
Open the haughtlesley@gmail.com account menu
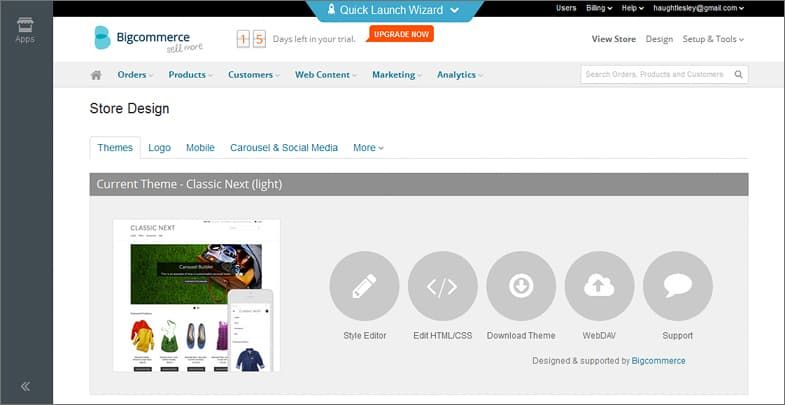[698, 8]
